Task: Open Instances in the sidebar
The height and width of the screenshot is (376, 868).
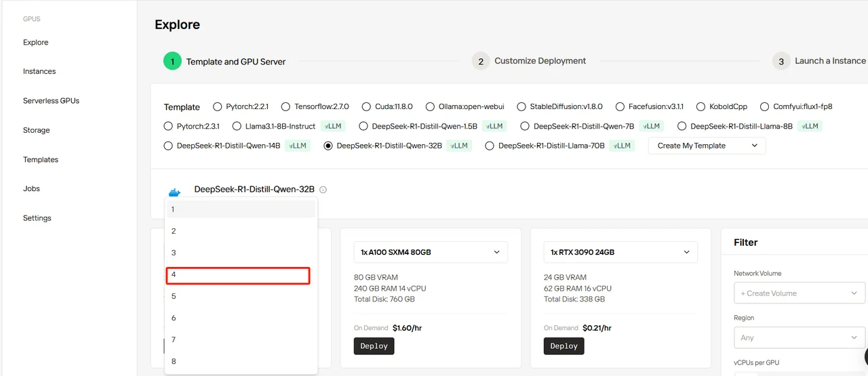Action: coord(39,71)
